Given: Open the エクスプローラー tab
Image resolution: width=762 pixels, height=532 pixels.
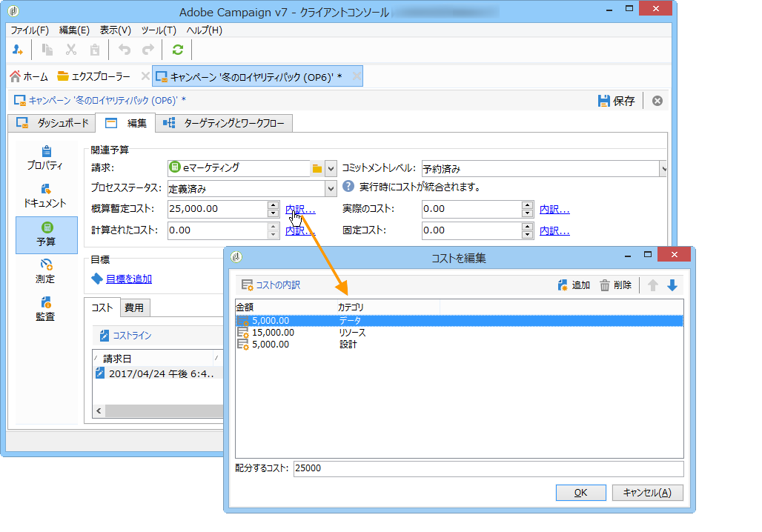Looking at the screenshot, I should point(94,77).
